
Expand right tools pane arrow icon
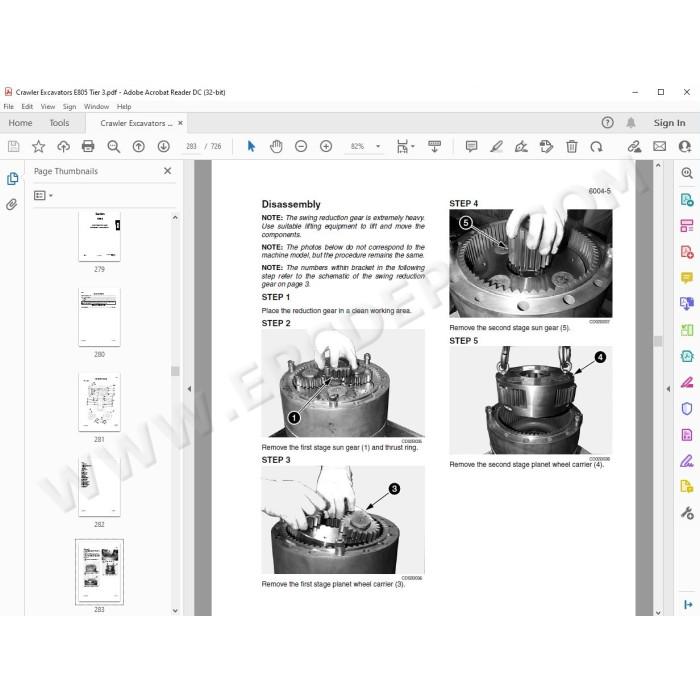[x=688, y=604]
